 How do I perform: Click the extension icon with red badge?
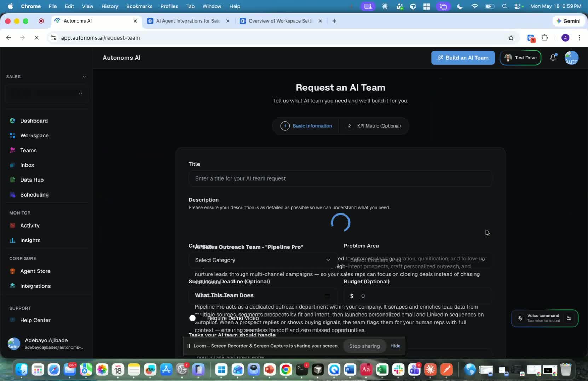pyautogui.click(x=530, y=38)
